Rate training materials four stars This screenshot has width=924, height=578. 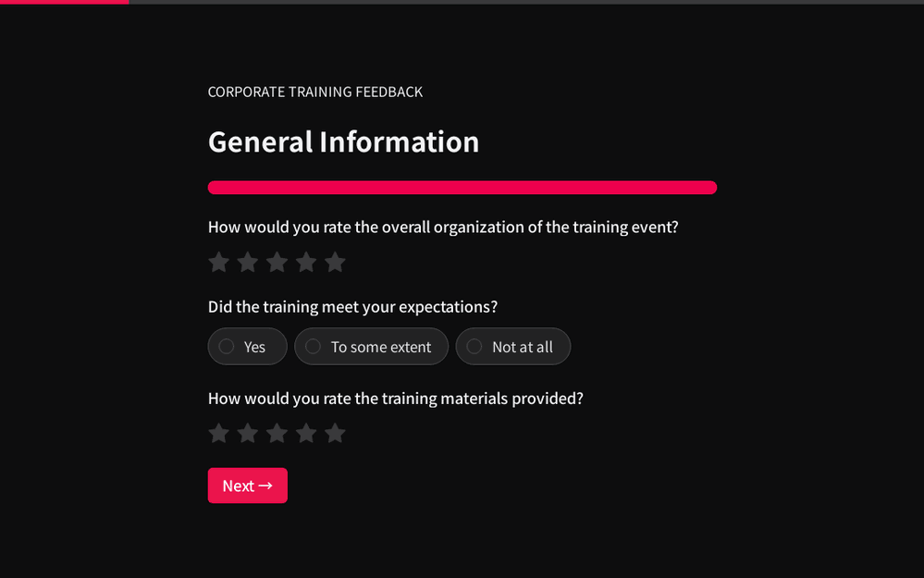pos(306,434)
